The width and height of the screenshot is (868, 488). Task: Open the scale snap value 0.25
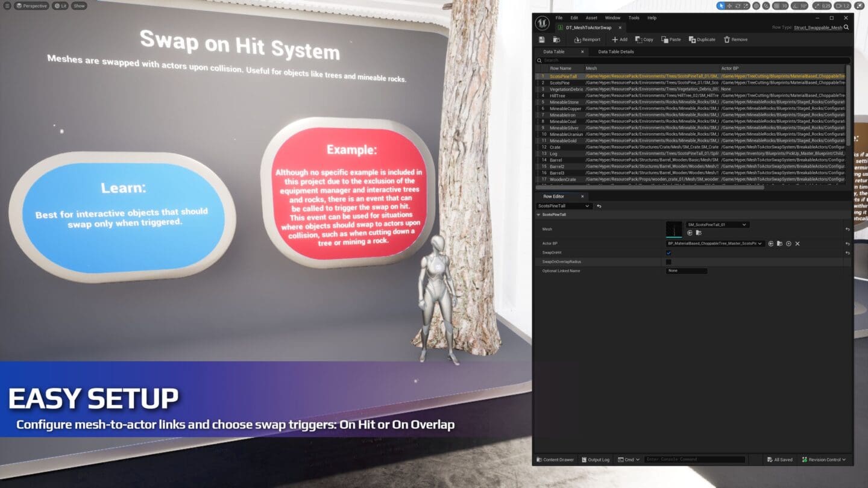tap(826, 5)
